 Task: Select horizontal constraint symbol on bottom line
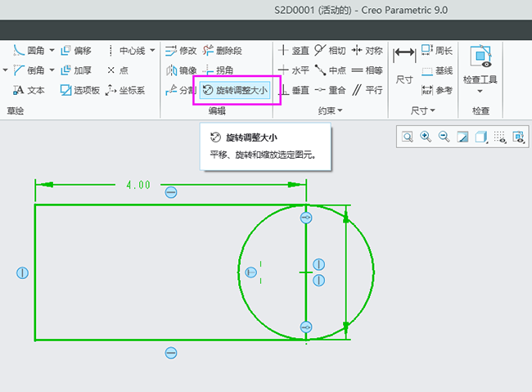pos(171,353)
